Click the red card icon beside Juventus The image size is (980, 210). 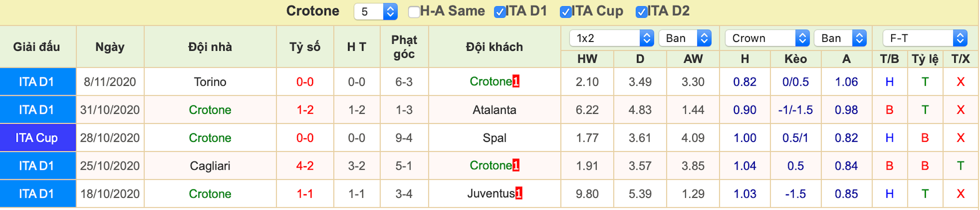coord(518,193)
